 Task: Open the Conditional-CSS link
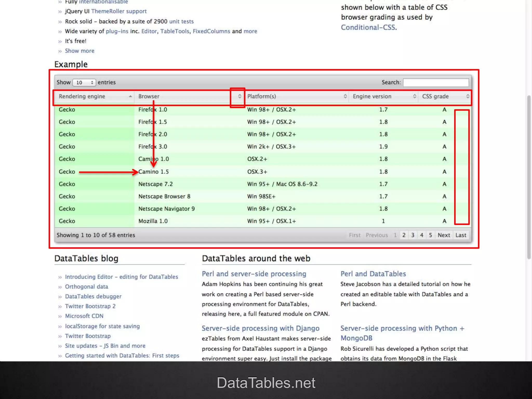point(368,27)
